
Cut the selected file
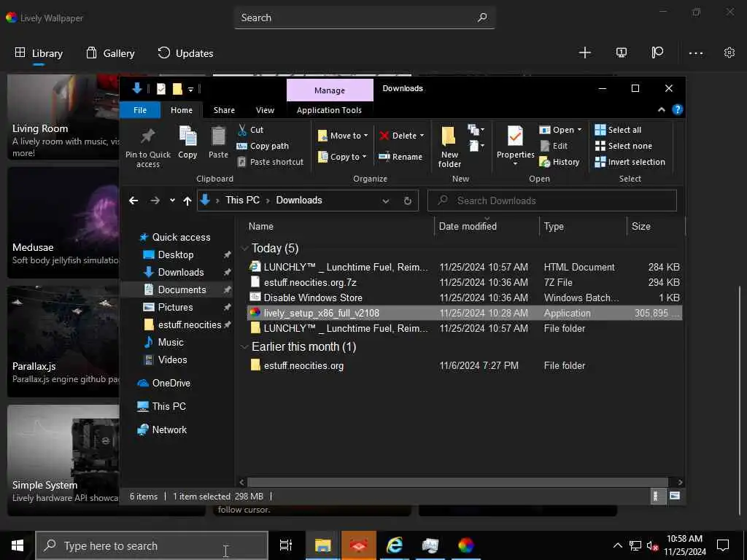pos(251,130)
